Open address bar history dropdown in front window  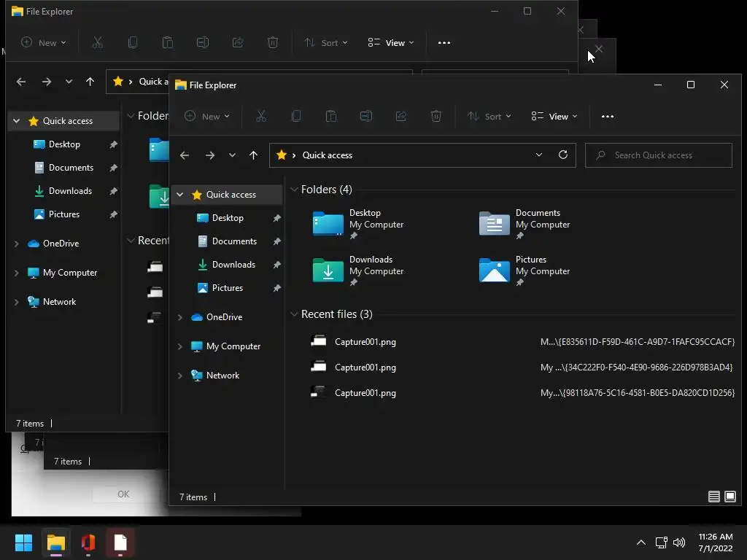[x=539, y=155]
